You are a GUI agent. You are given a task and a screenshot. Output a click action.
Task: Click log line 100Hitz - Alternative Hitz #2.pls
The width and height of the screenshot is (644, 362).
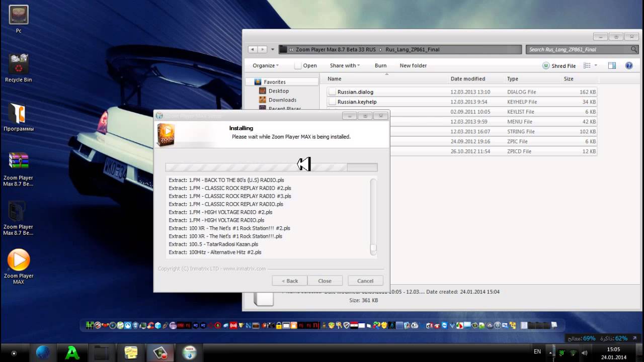[215, 252]
